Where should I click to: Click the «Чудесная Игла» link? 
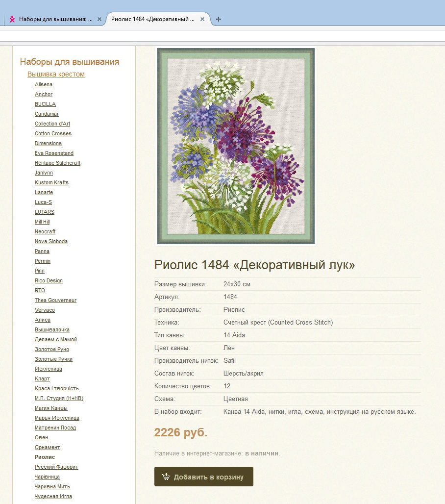tap(53, 496)
